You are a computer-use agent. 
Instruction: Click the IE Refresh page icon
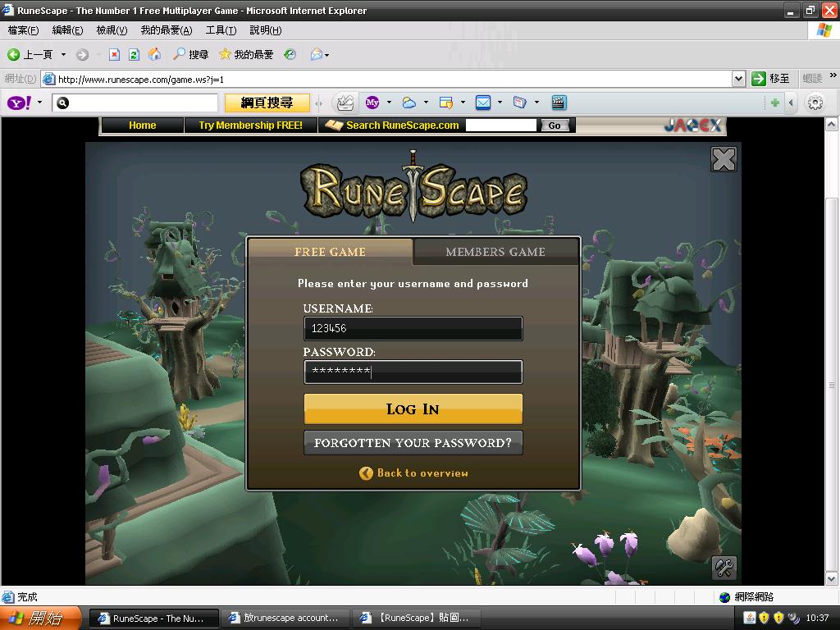[x=134, y=55]
